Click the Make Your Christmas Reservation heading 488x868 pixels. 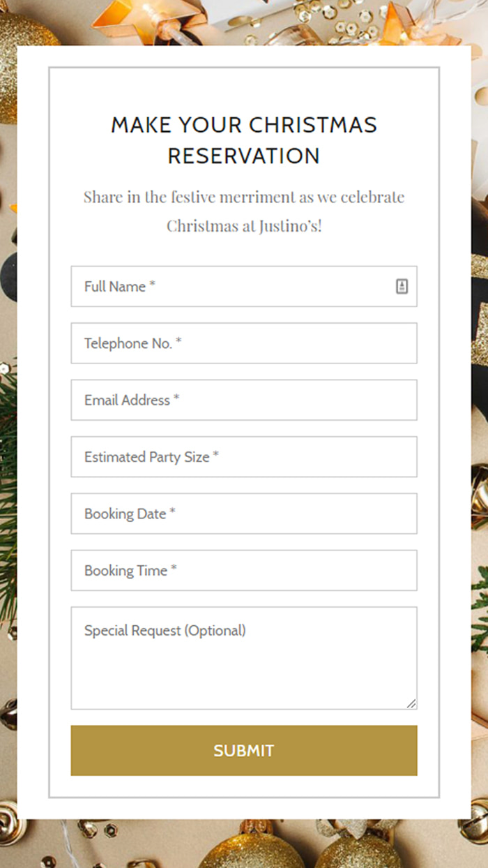click(x=244, y=140)
